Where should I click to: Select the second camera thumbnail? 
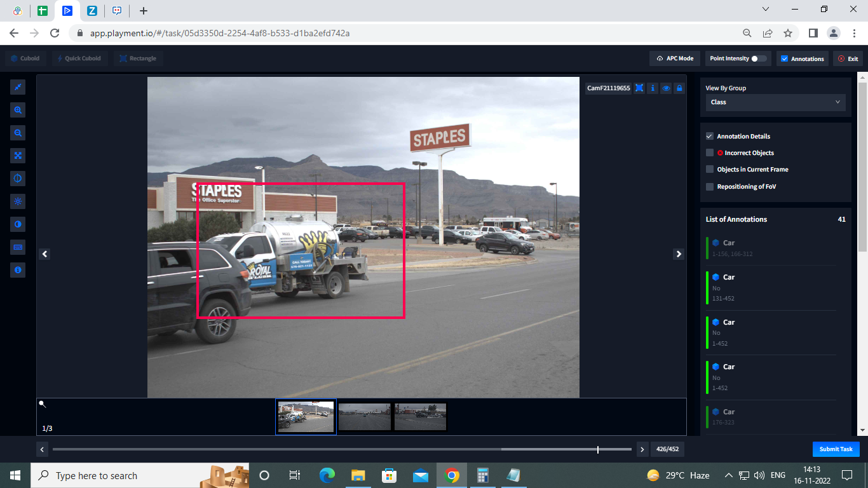click(364, 416)
